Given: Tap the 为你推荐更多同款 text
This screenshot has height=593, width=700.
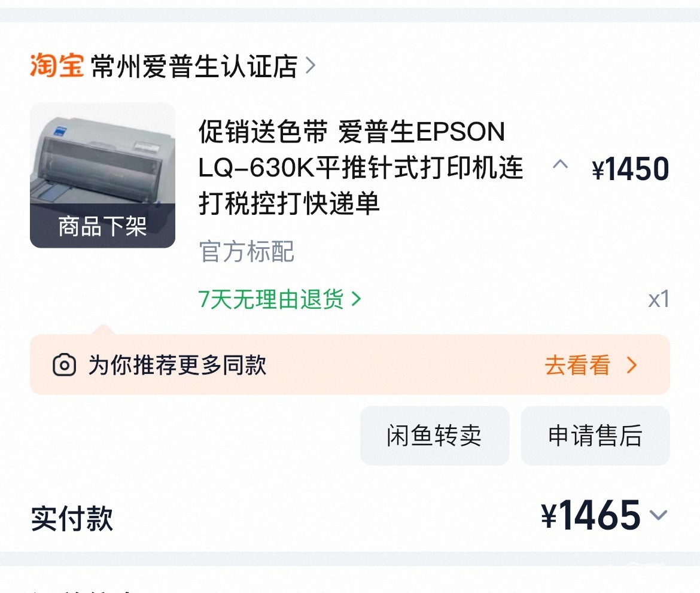Looking at the screenshot, I should [177, 364].
